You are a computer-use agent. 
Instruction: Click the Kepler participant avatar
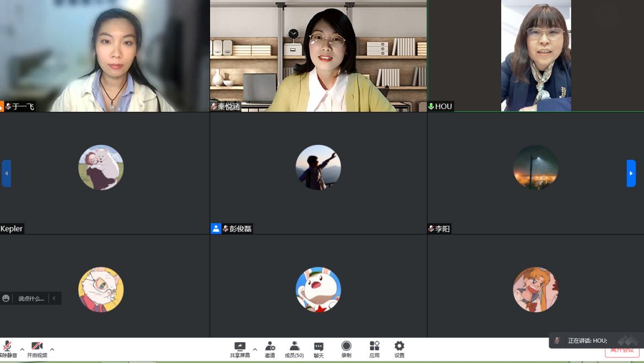(x=101, y=167)
